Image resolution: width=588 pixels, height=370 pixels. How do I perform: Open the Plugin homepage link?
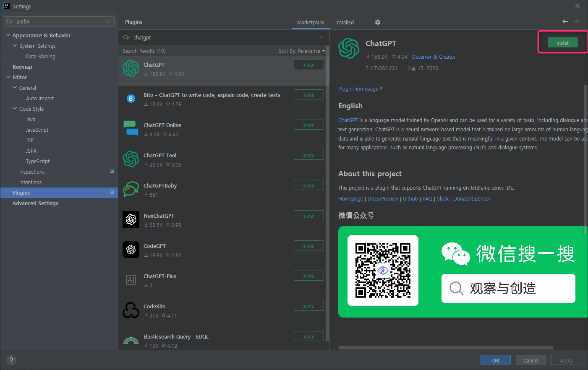pos(358,89)
